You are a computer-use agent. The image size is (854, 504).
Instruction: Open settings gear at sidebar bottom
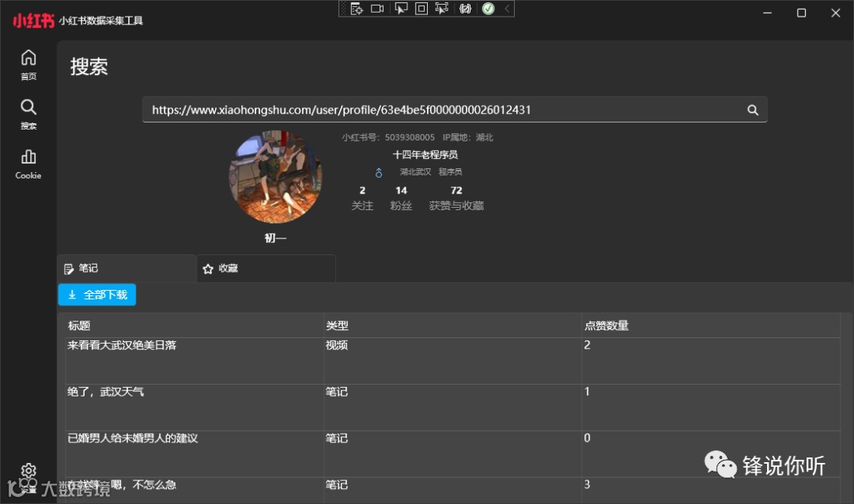click(x=28, y=472)
